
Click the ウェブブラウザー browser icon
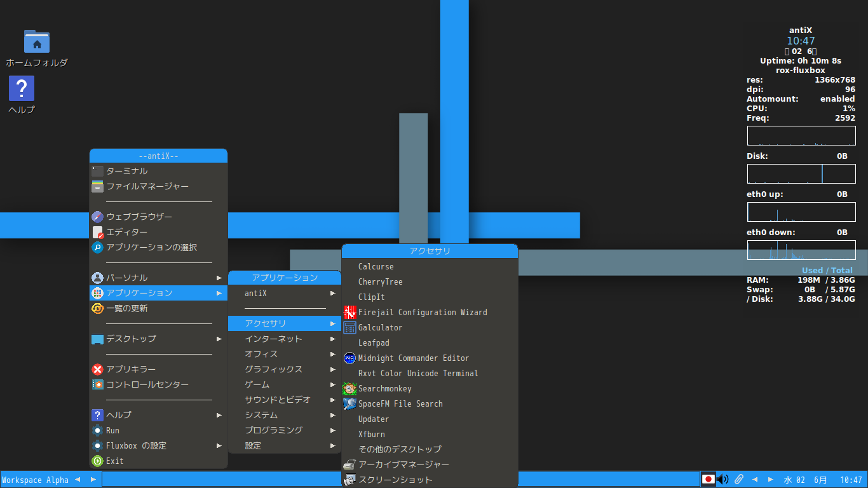point(97,217)
